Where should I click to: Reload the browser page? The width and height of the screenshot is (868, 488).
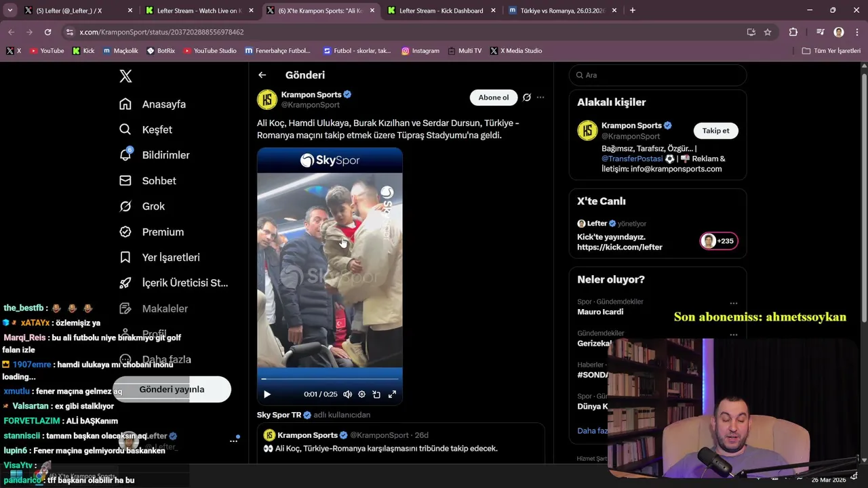point(47,32)
